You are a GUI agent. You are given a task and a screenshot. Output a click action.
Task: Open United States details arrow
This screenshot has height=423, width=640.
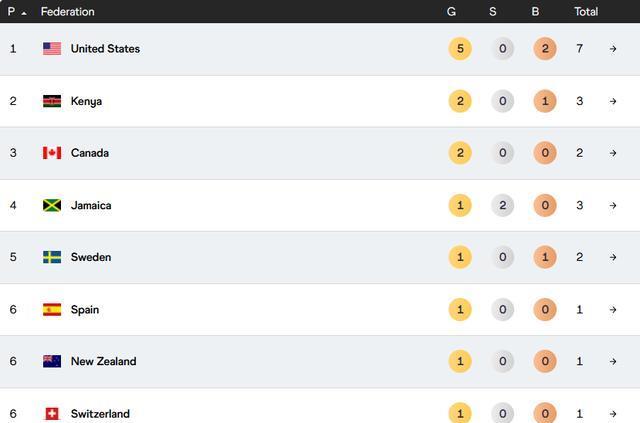click(x=613, y=49)
